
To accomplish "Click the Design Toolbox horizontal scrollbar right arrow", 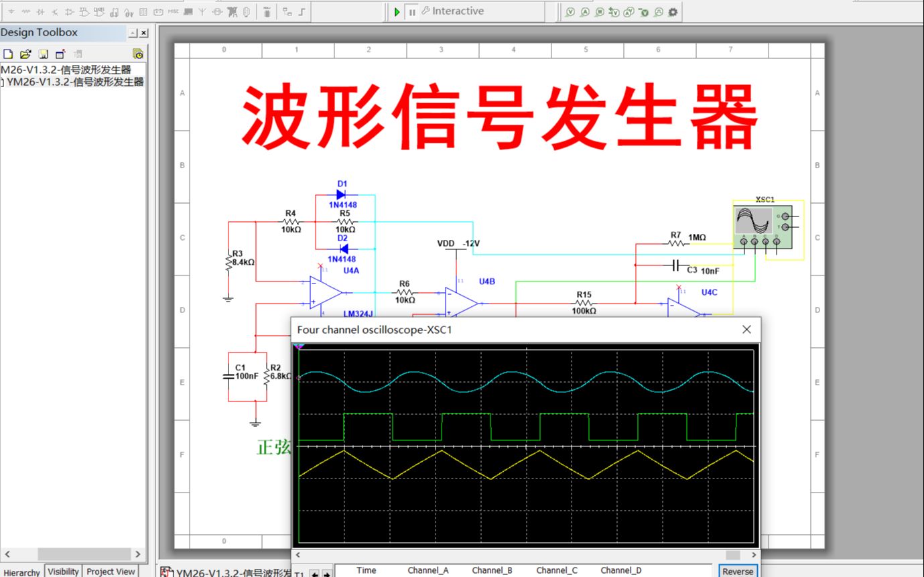I will coord(138,554).
